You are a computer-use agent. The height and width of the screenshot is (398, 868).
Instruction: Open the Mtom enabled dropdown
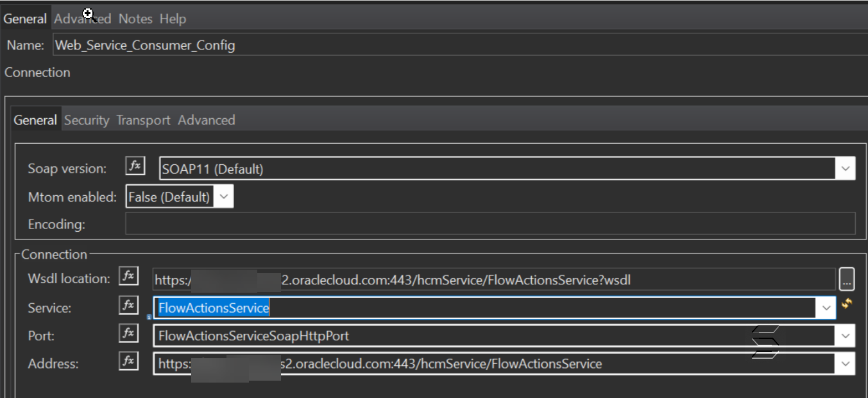pos(223,197)
